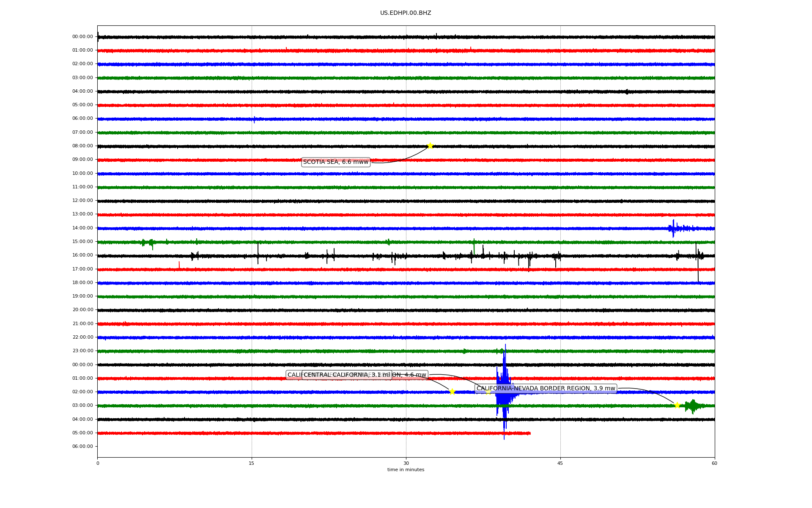
Task: Click the "time in minutes" axis label
Action: [x=406, y=470]
